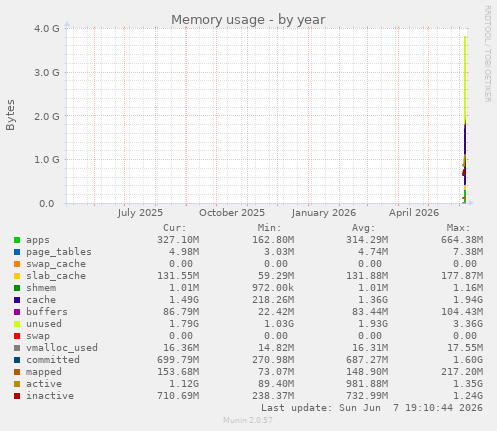Click the vmalloc_used avg value 16.31M
497x431 pixels.
click(370, 348)
